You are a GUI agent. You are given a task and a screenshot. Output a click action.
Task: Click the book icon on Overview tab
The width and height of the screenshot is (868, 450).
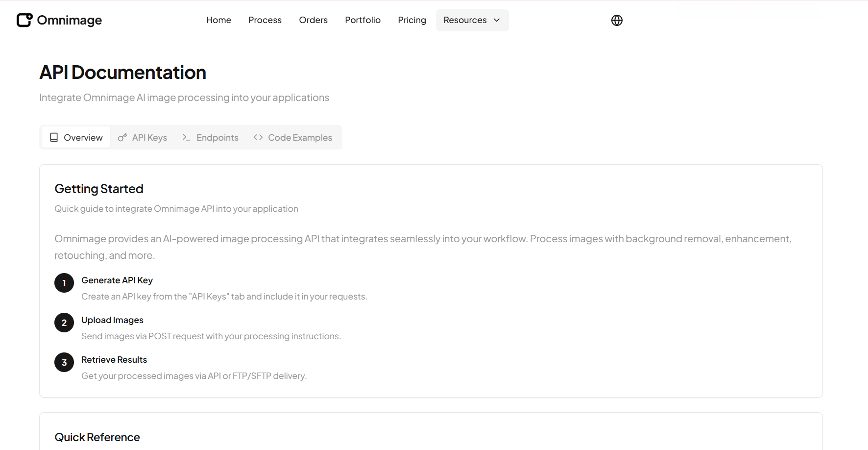pos(54,138)
